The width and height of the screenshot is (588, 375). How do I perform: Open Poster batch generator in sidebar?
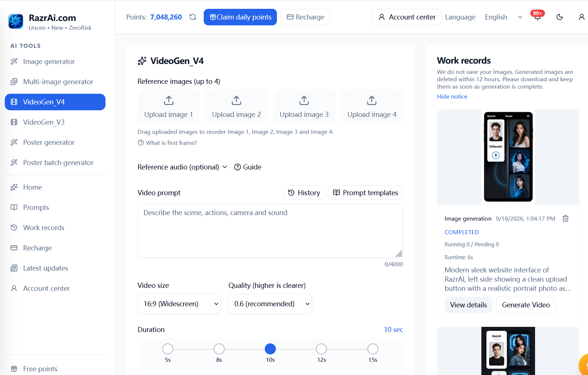(x=55, y=162)
